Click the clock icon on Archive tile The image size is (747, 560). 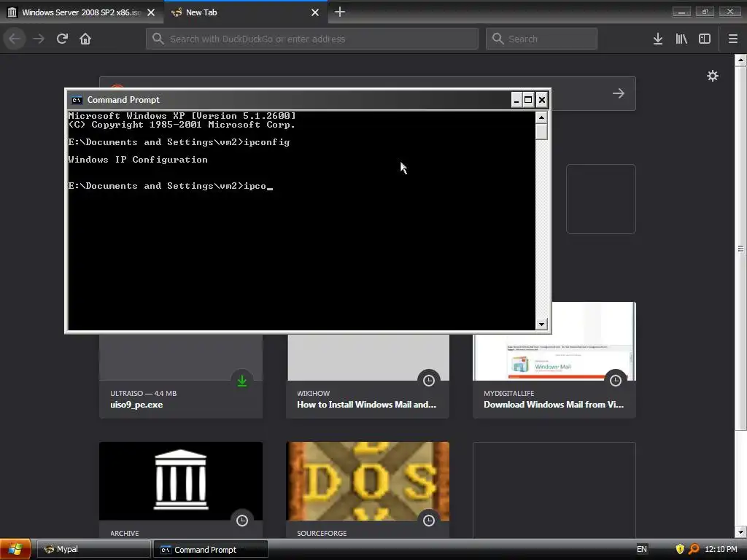(x=242, y=520)
